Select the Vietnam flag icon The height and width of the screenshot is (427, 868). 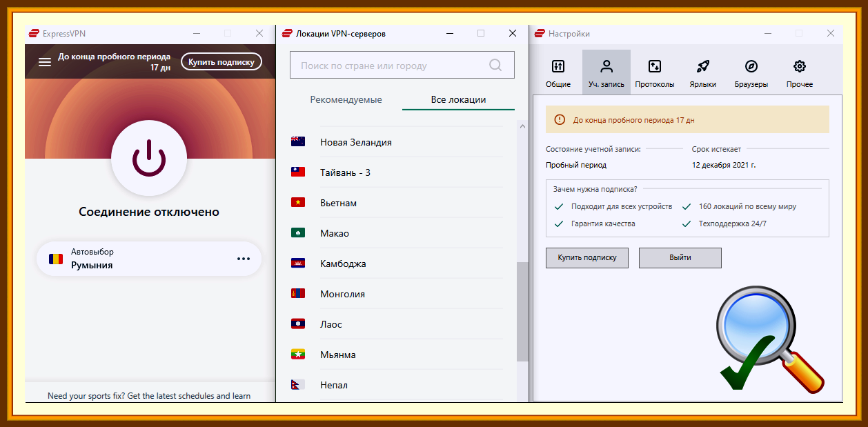298,203
